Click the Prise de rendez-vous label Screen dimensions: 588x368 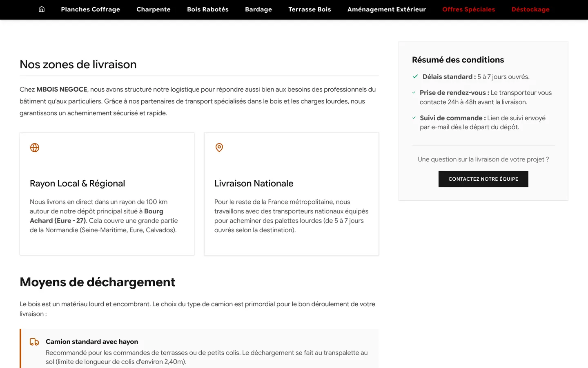(454, 93)
